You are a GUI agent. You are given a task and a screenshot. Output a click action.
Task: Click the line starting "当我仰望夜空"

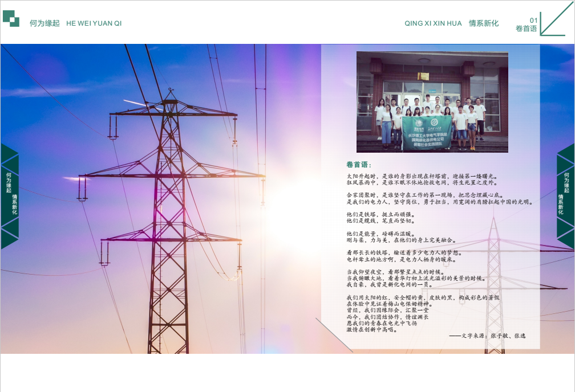(396, 272)
